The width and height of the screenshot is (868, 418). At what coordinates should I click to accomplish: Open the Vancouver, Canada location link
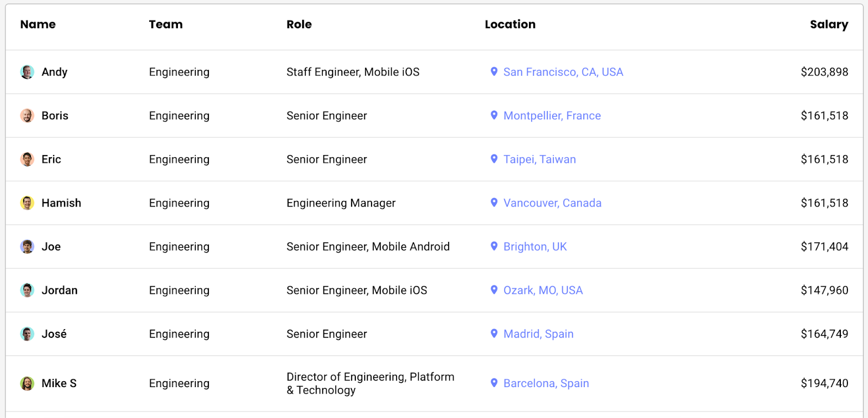[552, 203]
